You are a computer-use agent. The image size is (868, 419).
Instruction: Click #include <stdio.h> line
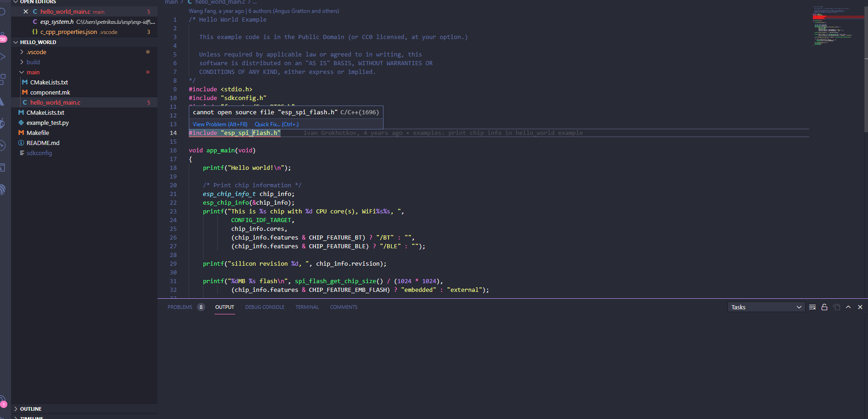(x=220, y=89)
